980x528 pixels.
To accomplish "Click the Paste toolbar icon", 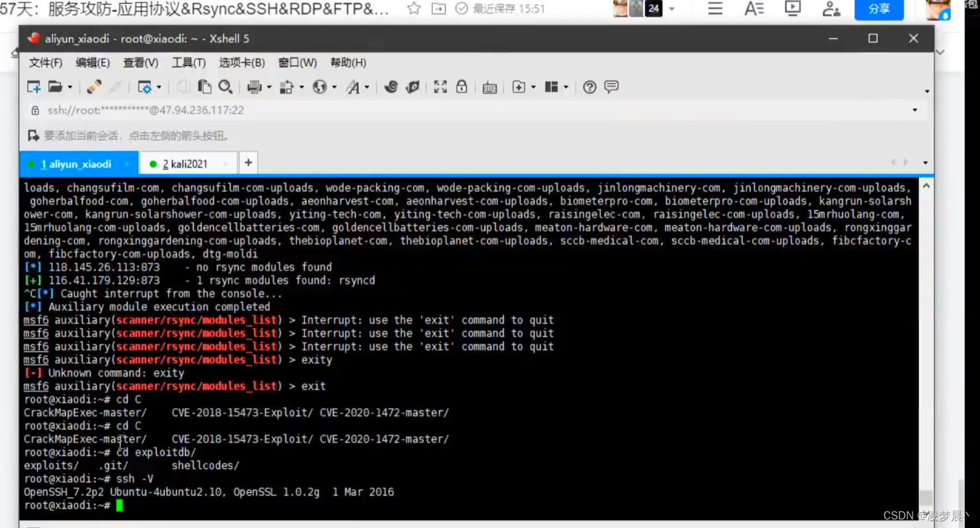I will (204, 87).
